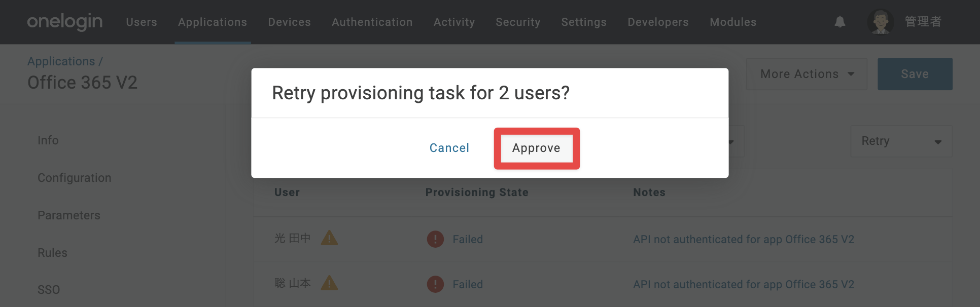
Task: Open the admin profile avatar
Action: click(x=880, y=22)
